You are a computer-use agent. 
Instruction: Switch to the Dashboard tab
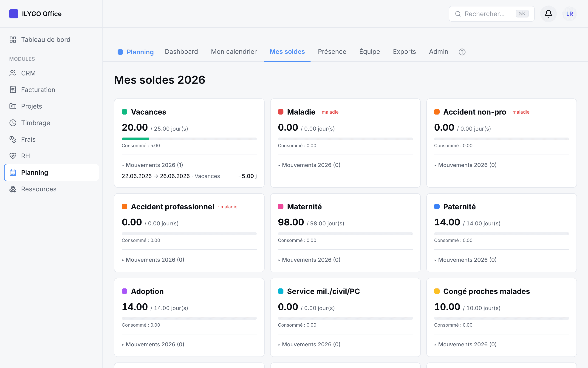181,52
